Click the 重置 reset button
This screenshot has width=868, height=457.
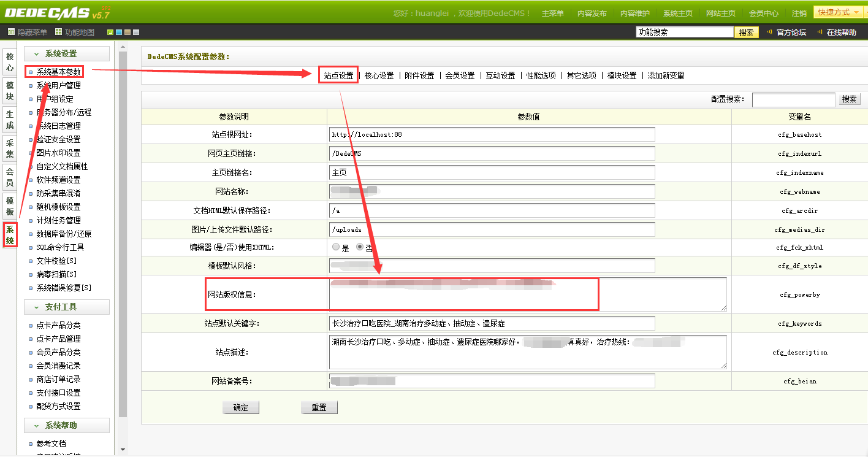[319, 407]
